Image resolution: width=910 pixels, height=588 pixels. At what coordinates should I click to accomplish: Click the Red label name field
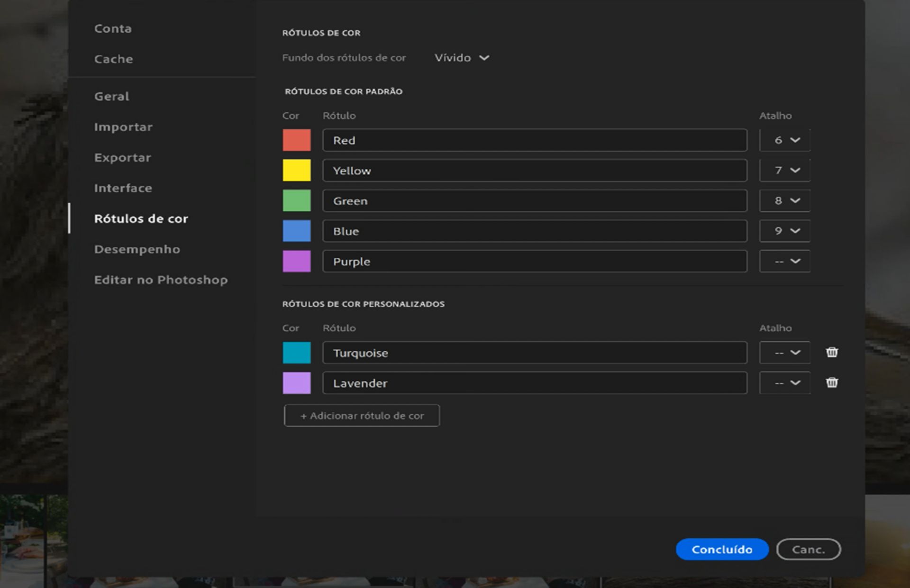click(x=535, y=140)
